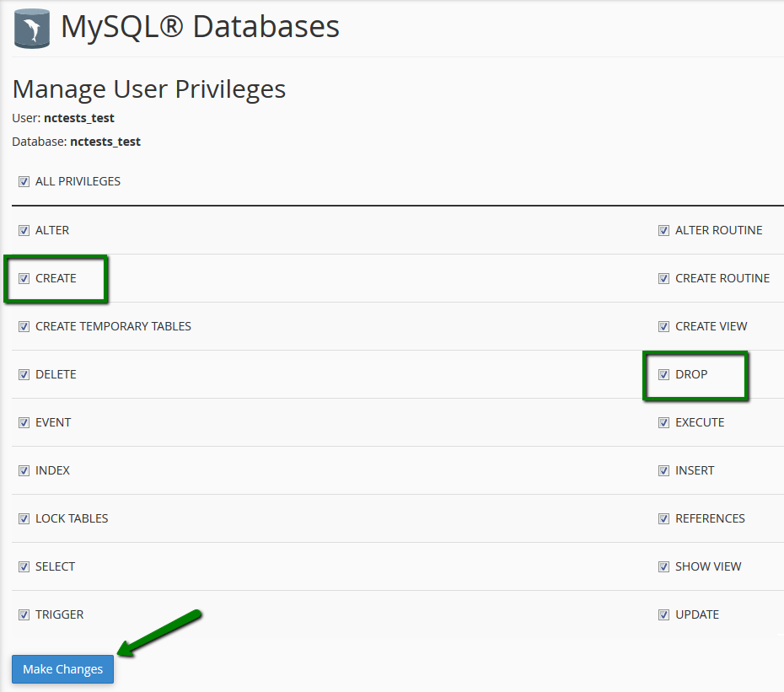This screenshot has width=784, height=692.
Task: Click the MySQL Databases dolphin icon
Action: tap(32, 28)
